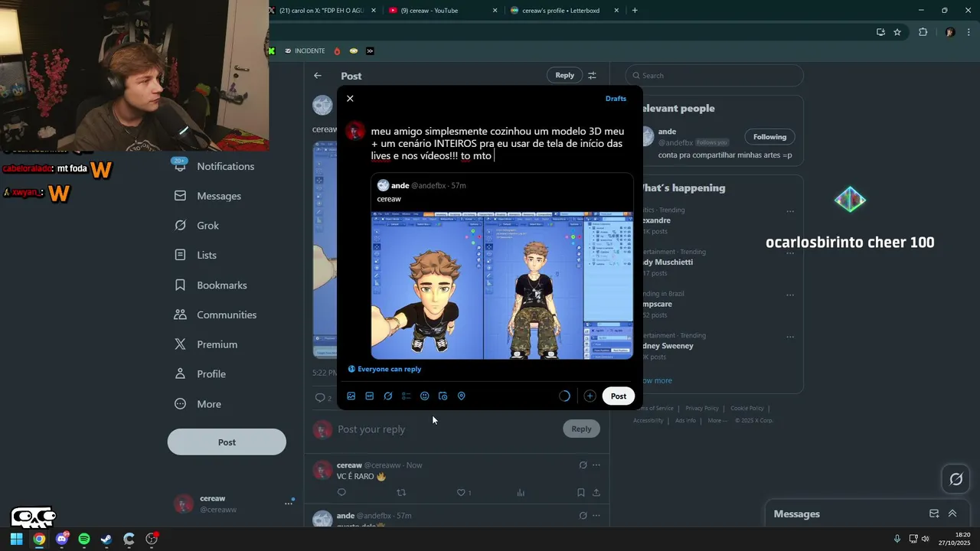Image resolution: width=980 pixels, height=551 pixels.
Task: Open the floating Grok button
Action: point(956,480)
